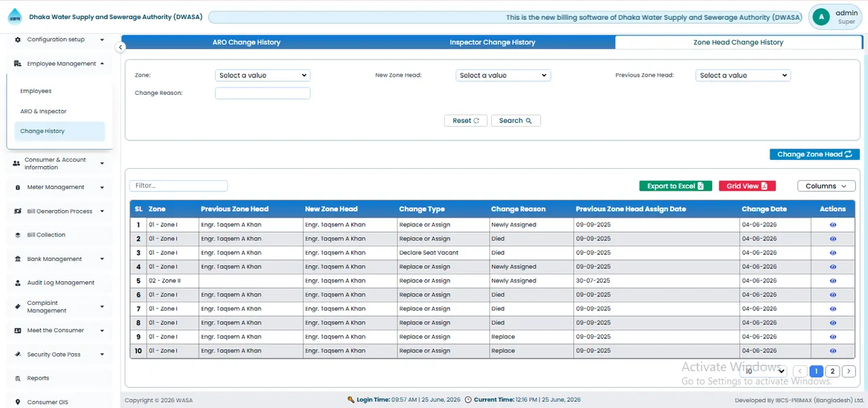Viewport: 868px width, 408px height.
Task: Click the Change Zone Head button
Action: [x=814, y=155]
